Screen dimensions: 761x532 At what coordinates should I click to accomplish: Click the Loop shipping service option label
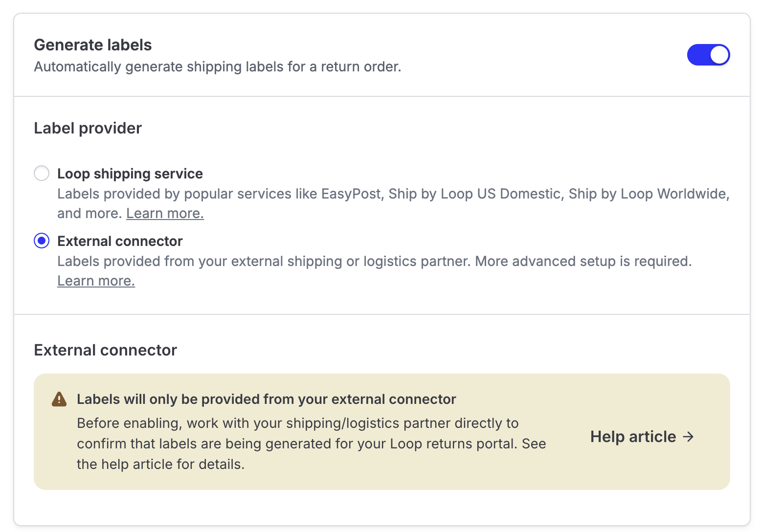(x=130, y=174)
